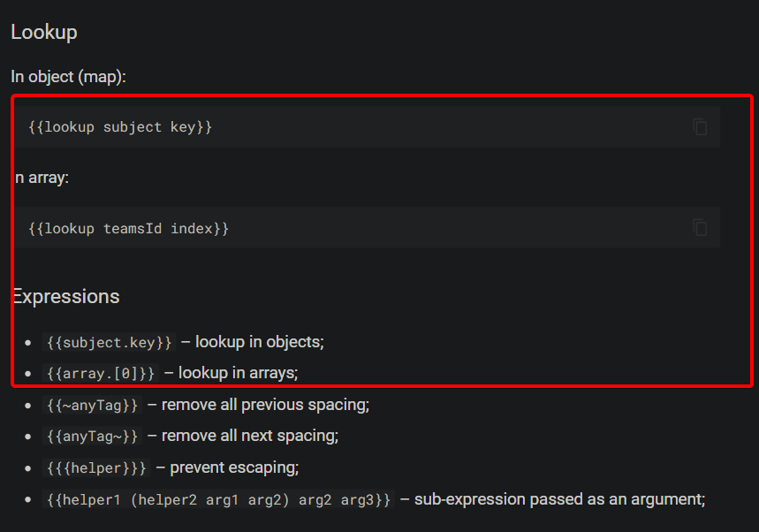The height and width of the screenshot is (532, 759).
Task: Click the "remove all next spacing" text
Action: (250, 436)
